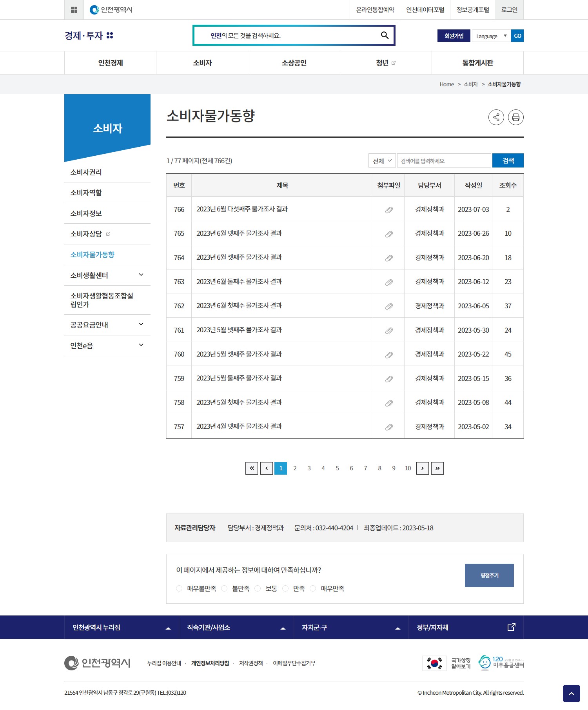This screenshot has height=710, width=588.
Task: Expand the 인천e음 sidebar menu
Action: pyautogui.click(x=141, y=345)
